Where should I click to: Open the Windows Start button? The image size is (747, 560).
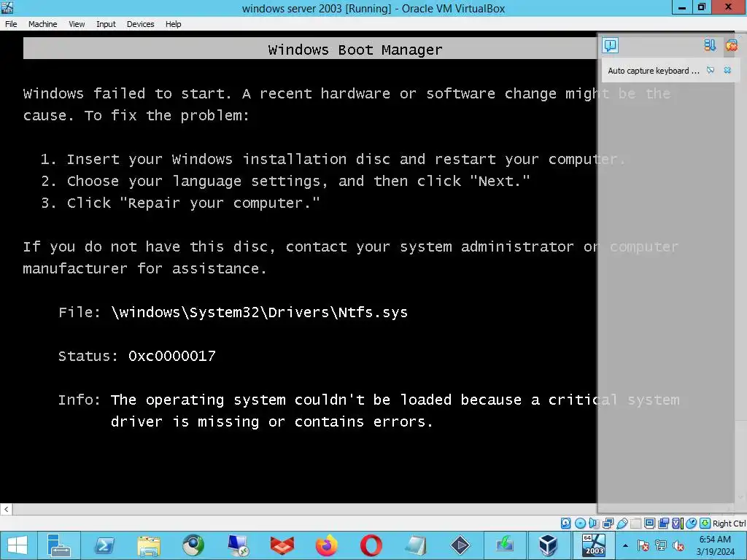point(18,545)
